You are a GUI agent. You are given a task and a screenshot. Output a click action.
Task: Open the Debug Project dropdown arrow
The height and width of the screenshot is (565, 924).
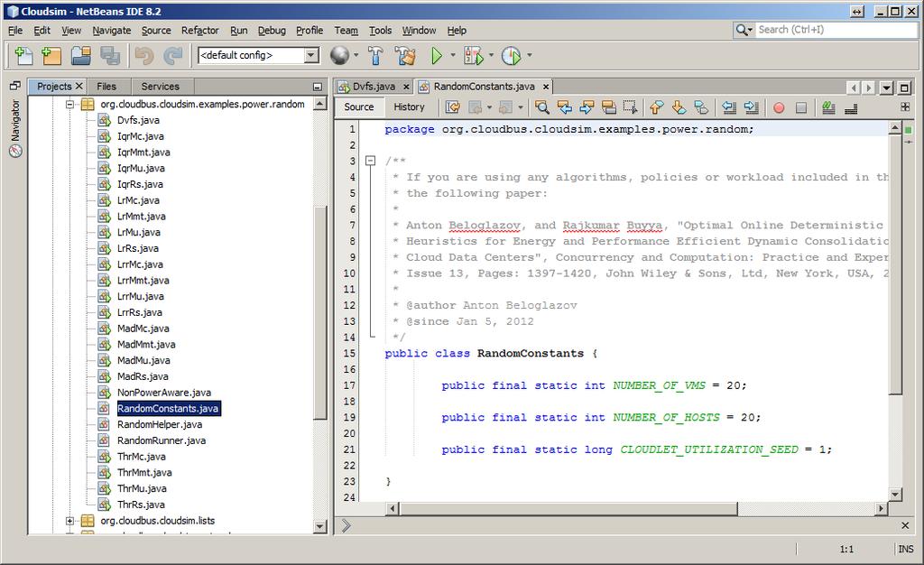click(x=491, y=55)
